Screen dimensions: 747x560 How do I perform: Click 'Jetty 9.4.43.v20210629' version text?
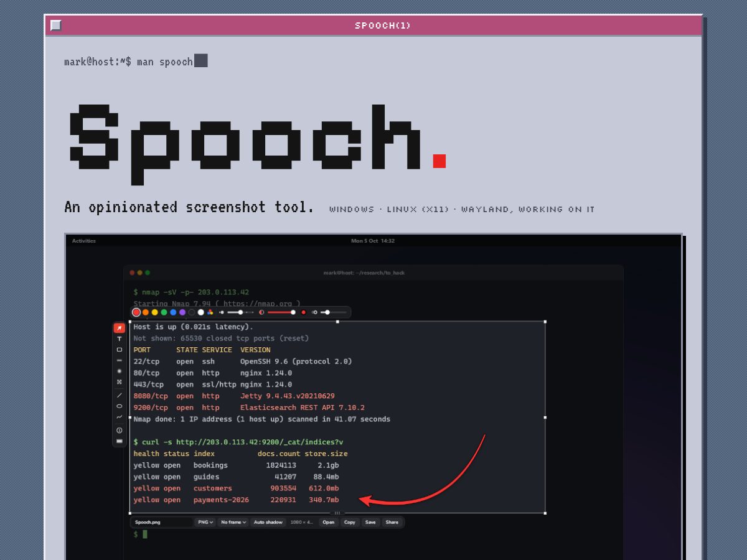point(288,396)
